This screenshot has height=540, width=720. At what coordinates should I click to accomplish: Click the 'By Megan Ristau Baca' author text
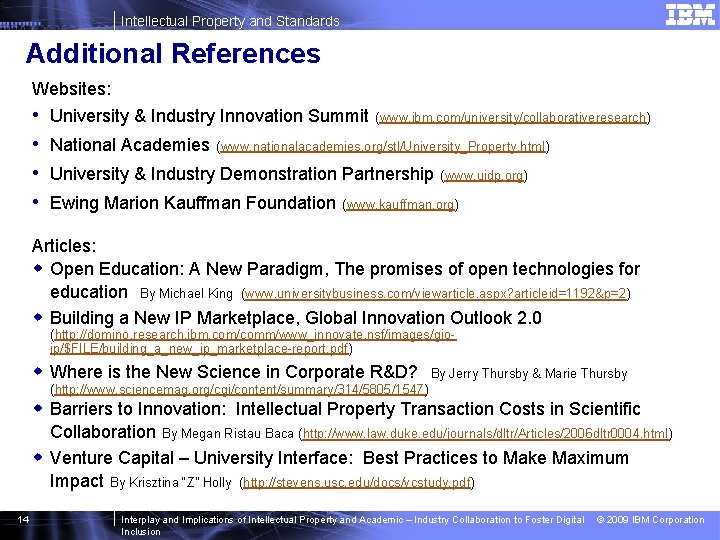[x=228, y=433]
